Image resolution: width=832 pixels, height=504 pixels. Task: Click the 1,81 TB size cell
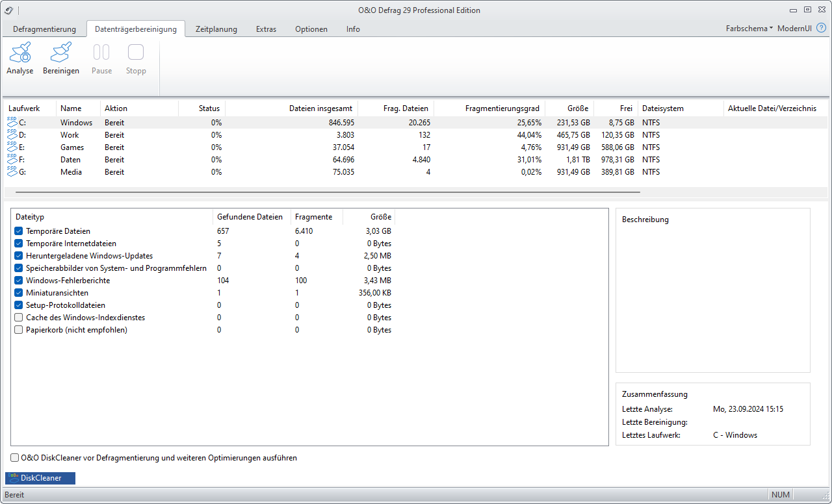tap(577, 160)
